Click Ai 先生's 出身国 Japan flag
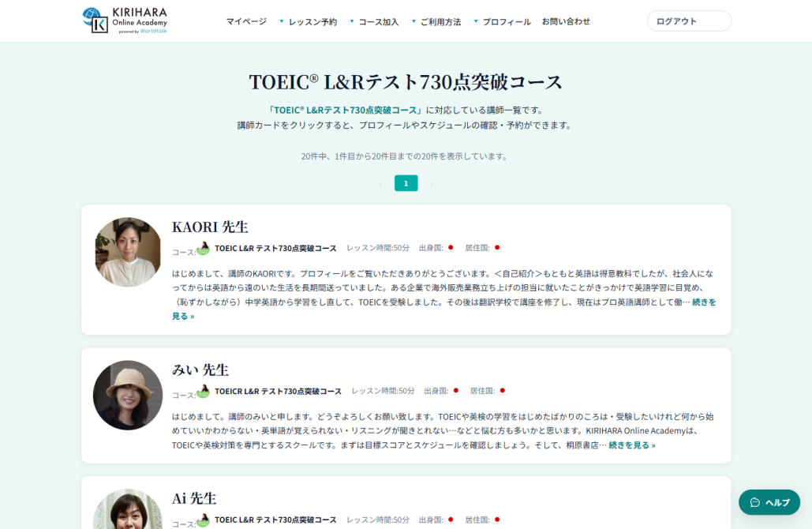This screenshot has height=529, width=812. pos(451,520)
